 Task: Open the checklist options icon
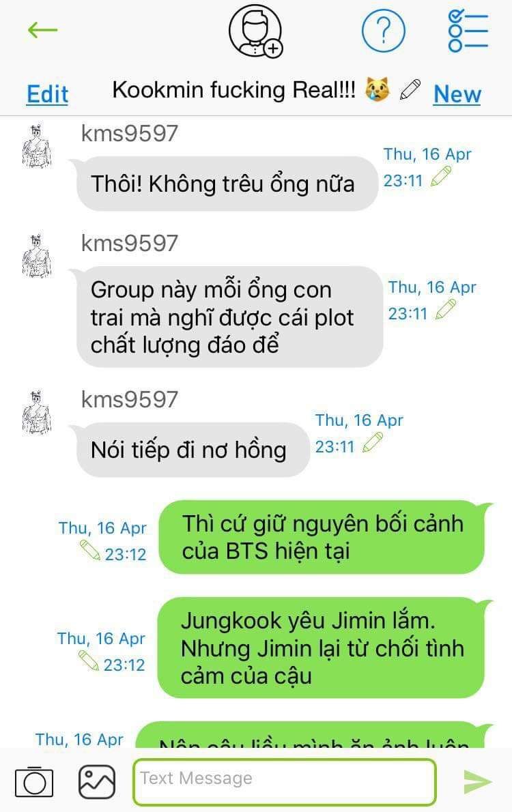468,31
